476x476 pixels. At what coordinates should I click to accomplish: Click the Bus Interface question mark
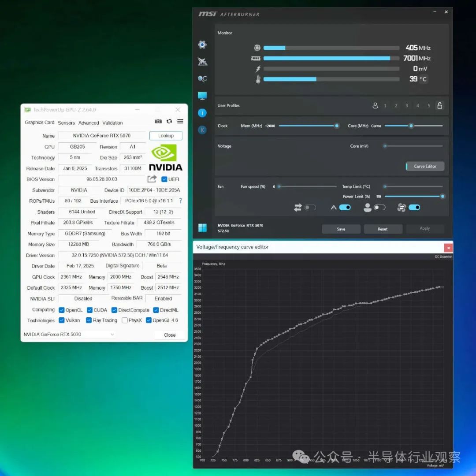click(181, 201)
